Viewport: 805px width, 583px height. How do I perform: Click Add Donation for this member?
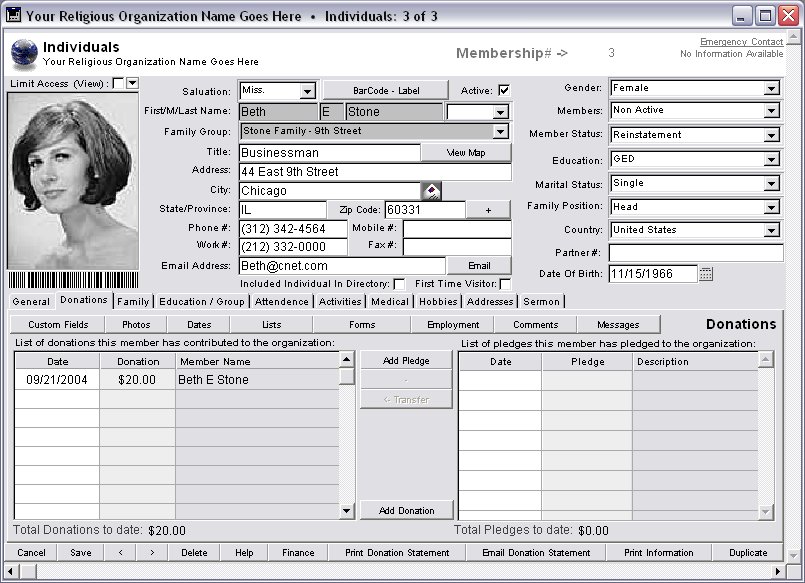pos(405,509)
